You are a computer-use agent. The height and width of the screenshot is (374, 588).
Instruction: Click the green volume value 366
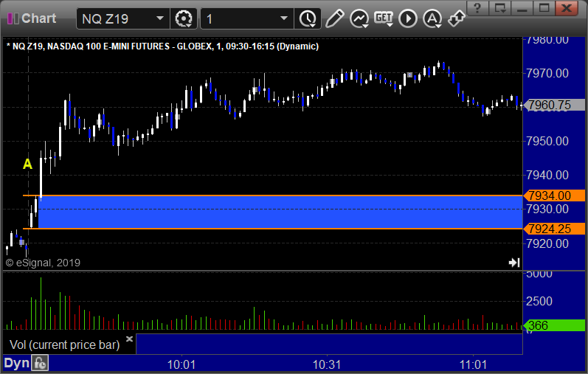(555, 325)
